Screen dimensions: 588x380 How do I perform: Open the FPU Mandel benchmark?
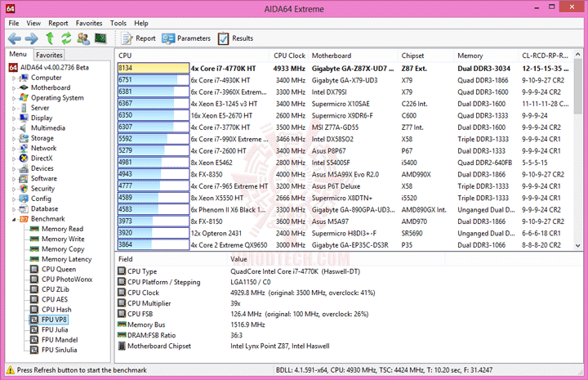point(60,340)
